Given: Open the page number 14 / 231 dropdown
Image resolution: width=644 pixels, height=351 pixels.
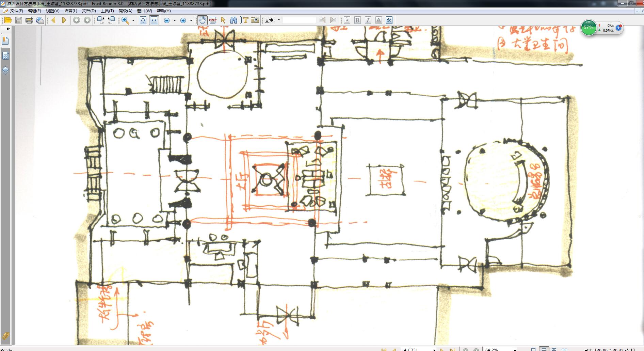Looking at the screenshot, I should (x=434, y=350).
